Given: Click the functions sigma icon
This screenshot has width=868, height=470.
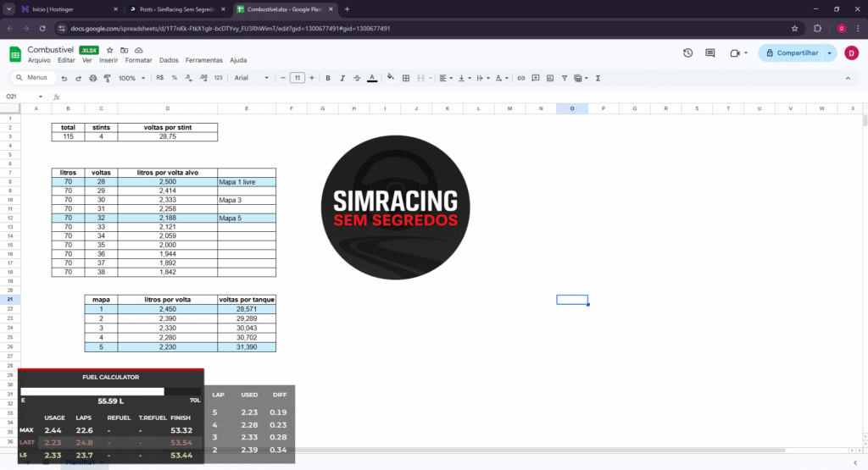Looking at the screenshot, I should point(598,78).
